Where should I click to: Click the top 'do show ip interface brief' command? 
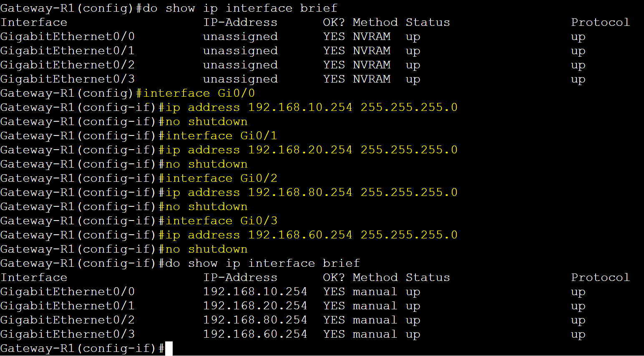pos(240,8)
